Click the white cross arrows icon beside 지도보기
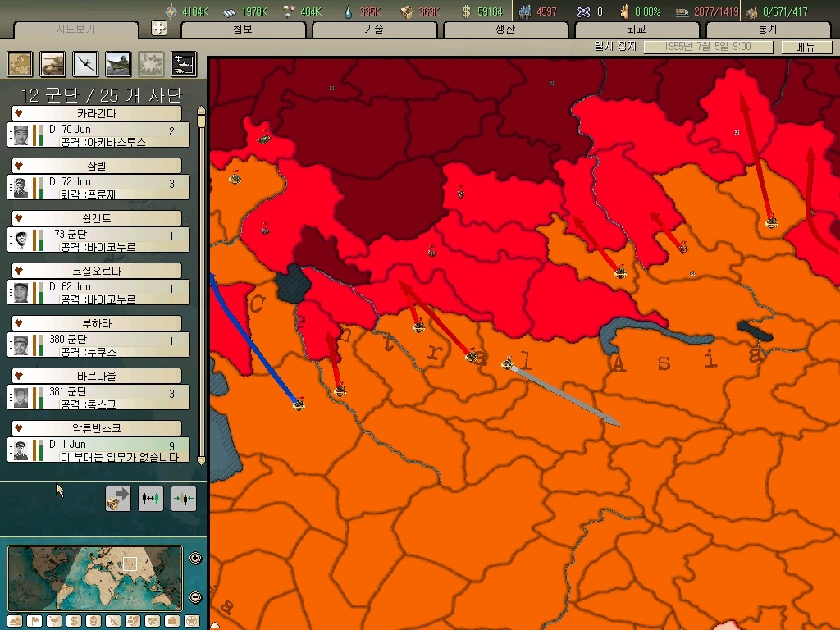This screenshot has height=630, width=840. tap(159, 27)
